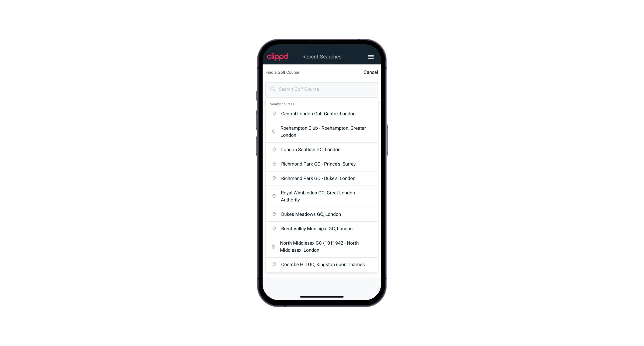Select North Middlesex GC from nearby courses

click(322, 246)
